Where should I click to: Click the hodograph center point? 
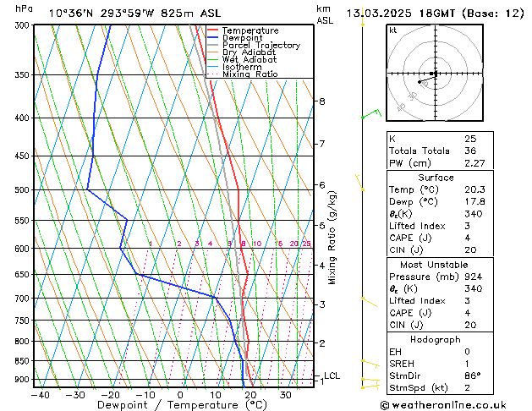[436, 73]
